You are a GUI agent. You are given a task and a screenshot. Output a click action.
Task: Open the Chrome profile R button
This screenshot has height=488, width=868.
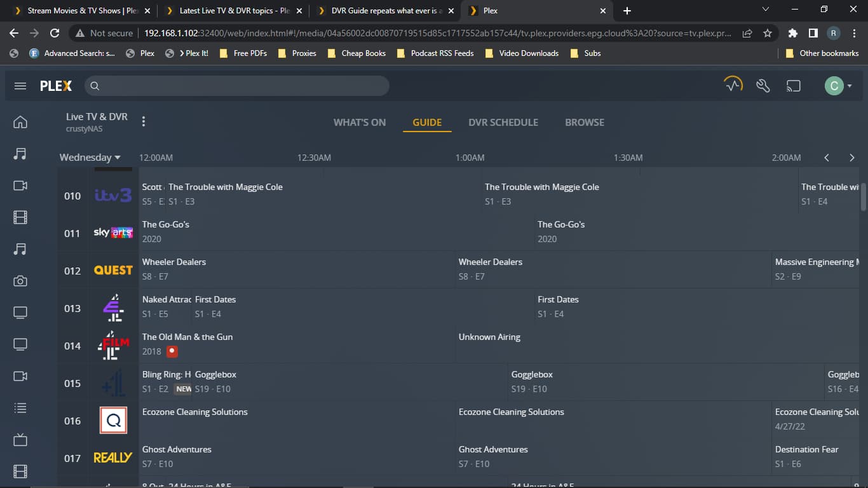833,33
